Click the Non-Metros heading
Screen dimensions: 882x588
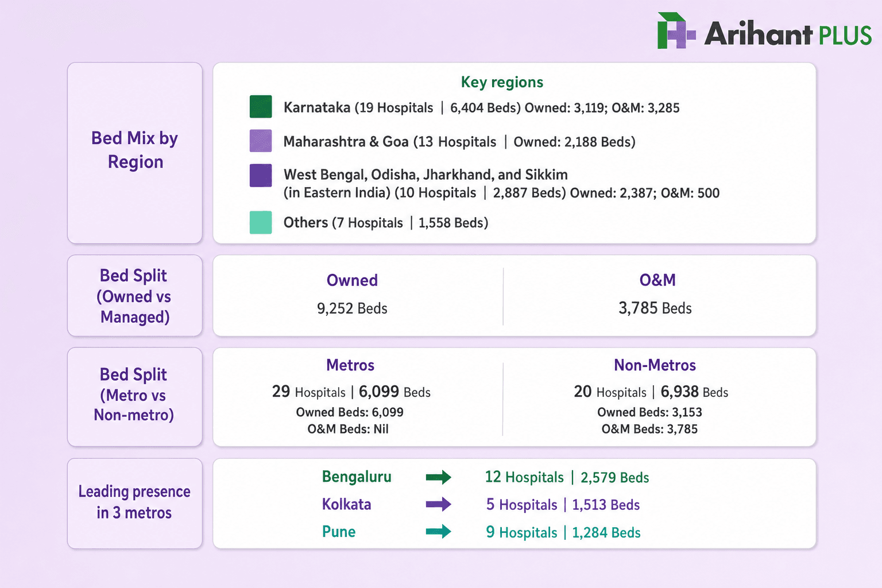point(655,365)
